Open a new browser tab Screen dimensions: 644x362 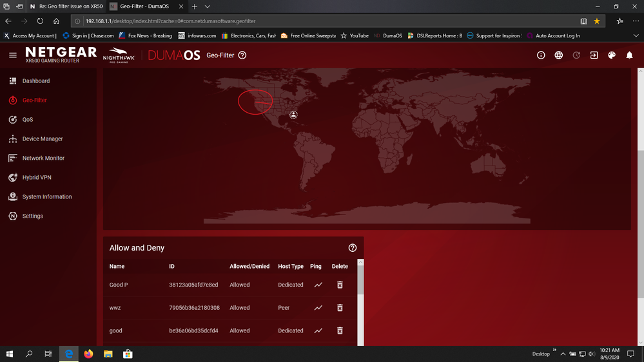tap(194, 6)
